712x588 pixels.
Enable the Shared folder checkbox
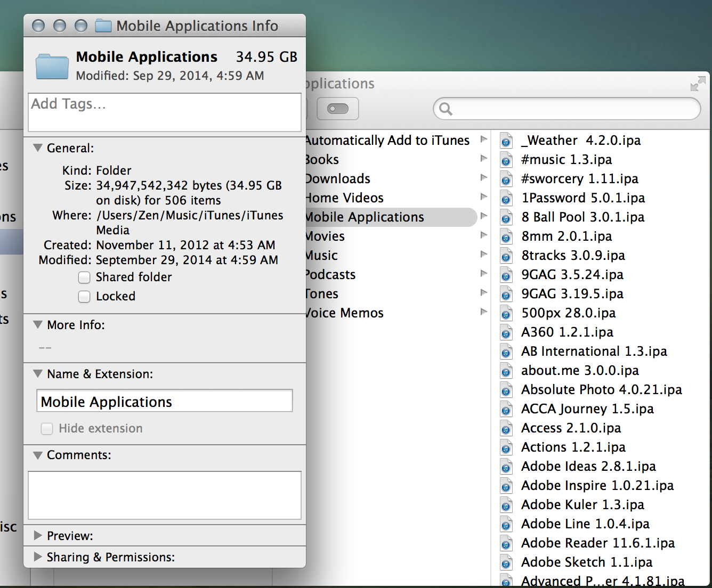click(x=84, y=277)
